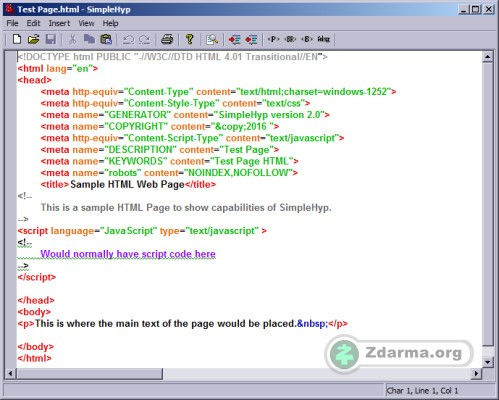This screenshot has height=400, width=499.
Task: Open the File menu
Action: (12, 23)
